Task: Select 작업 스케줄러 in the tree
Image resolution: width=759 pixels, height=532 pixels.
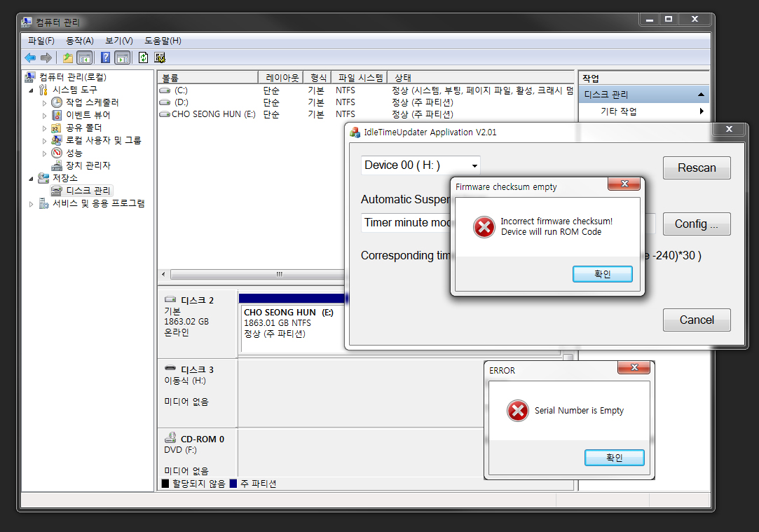Action: pos(92,102)
